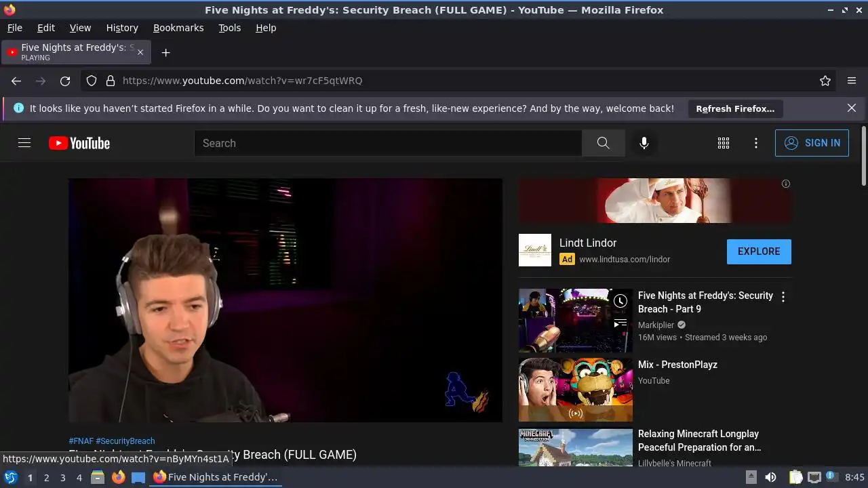Viewport: 868px width, 488px height.
Task: Click the ad info icon on banner
Action: tap(786, 184)
